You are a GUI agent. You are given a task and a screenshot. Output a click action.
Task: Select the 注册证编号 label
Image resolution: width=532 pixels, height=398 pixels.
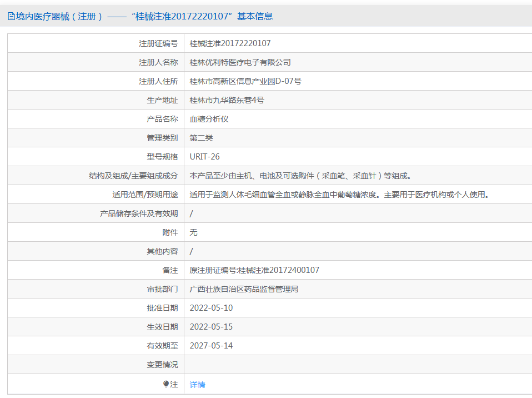point(158,43)
